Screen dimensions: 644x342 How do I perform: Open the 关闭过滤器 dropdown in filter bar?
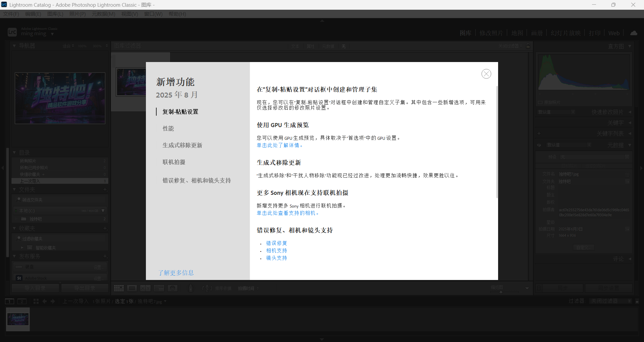(510, 46)
